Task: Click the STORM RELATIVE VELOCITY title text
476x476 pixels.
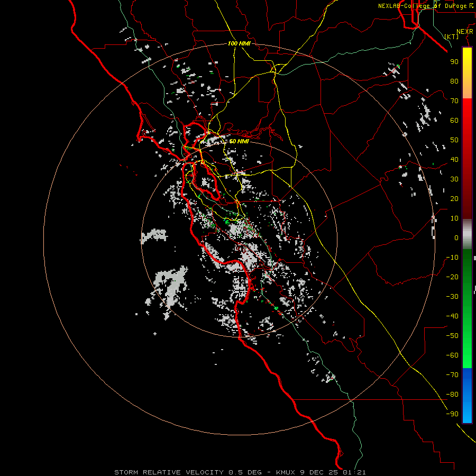Action: pyautogui.click(x=169, y=472)
